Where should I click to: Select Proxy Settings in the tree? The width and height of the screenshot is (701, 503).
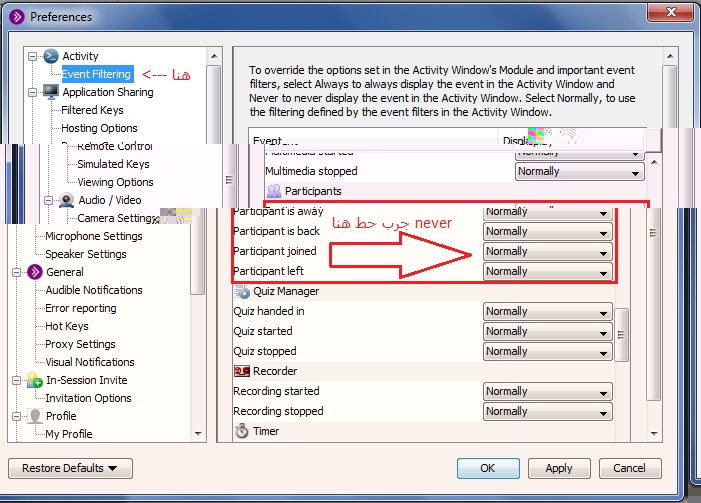pyautogui.click(x=80, y=344)
